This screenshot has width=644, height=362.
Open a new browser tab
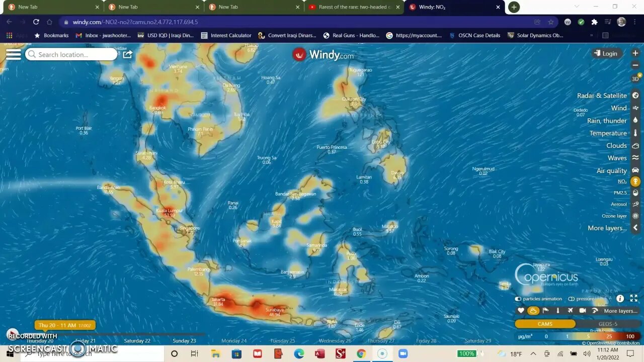pyautogui.click(x=514, y=7)
